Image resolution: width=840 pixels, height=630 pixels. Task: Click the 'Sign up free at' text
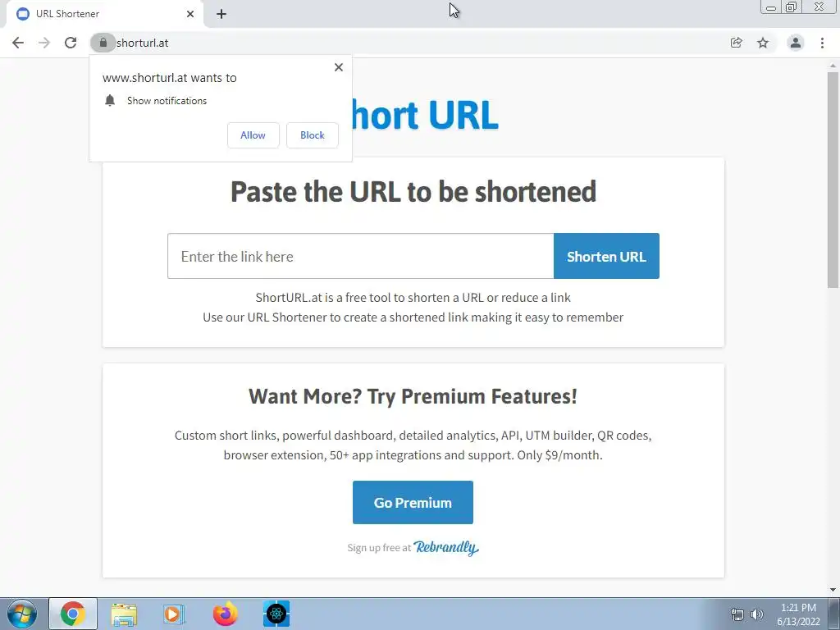379,547
